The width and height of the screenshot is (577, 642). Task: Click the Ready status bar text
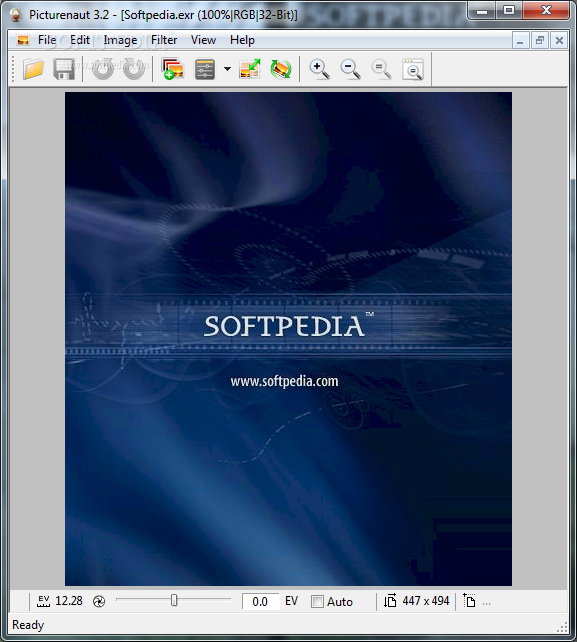click(x=28, y=625)
